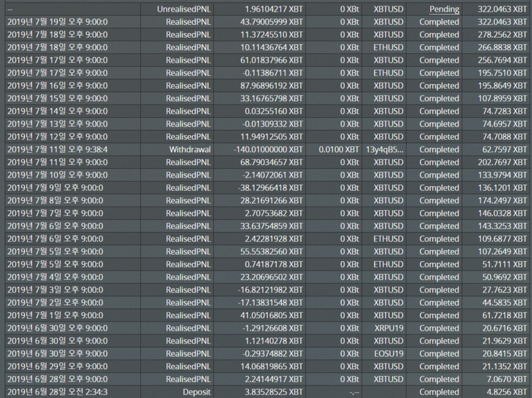Click amount -0.01309332 XBT
The height and width of the screenshot is (398, 532).
(x=273, y=124)
